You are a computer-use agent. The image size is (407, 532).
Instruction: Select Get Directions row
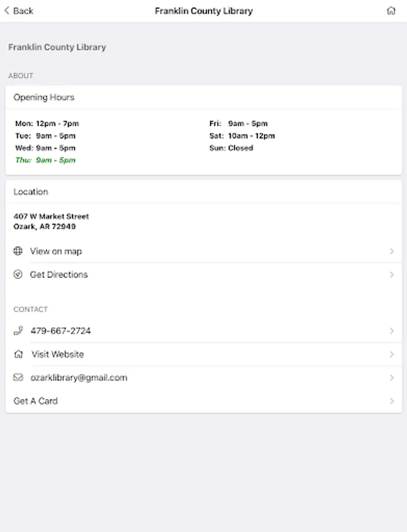[x=59, y=274]
